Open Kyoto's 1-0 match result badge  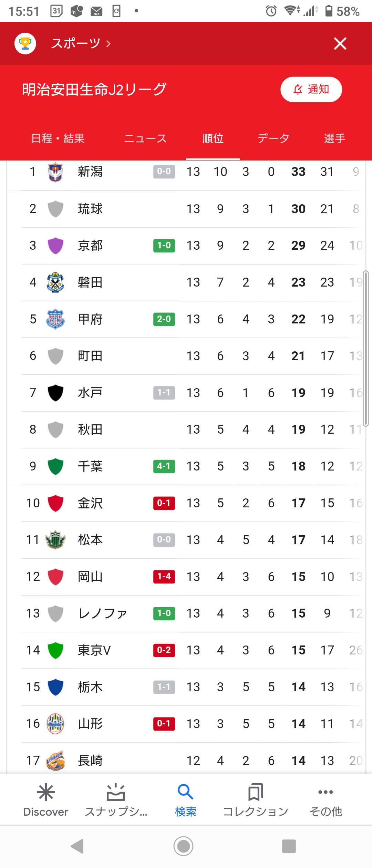coord(164,246)
